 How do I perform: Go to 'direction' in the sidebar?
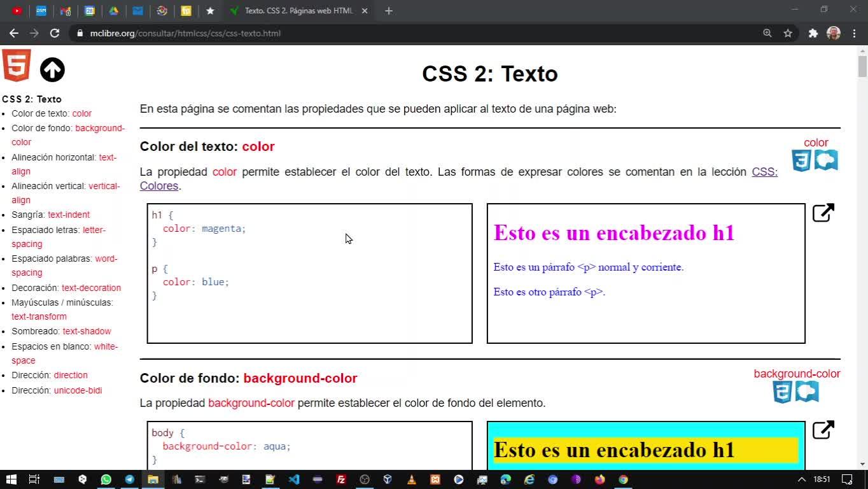coord(71,375)
